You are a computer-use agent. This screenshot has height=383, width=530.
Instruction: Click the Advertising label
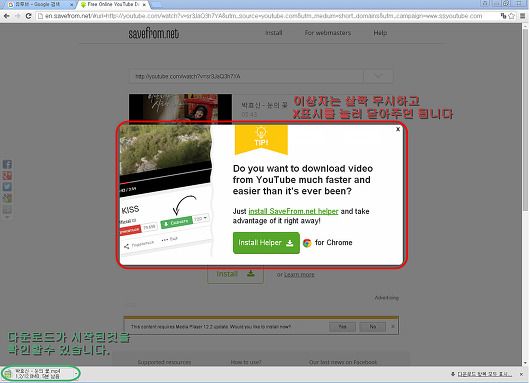[x=386, y=298]
